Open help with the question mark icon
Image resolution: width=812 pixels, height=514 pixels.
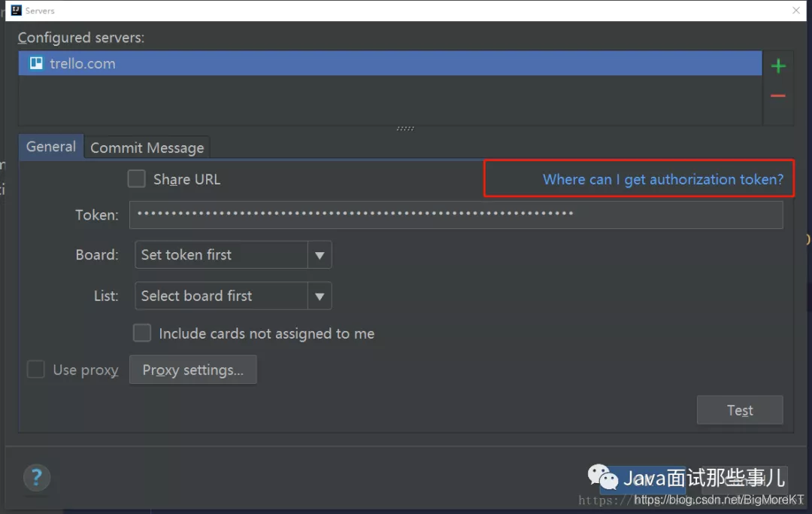coord(37,477)
